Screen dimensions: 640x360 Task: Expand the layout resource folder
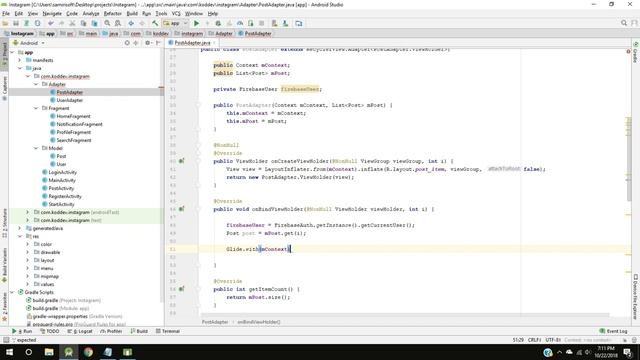tap(28, 260)
